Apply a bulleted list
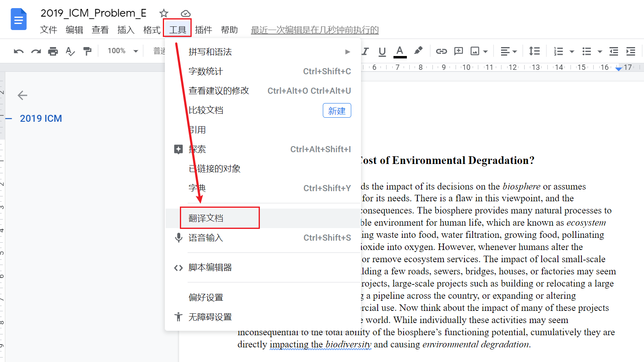The image size is (644, 362). click(x=587, y=51)
